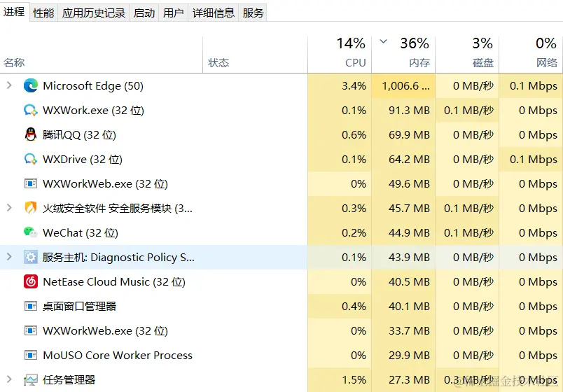The image size is (563, 392).
Task: Switch to the 进程 tab
Action: click(x=15, y=11)
